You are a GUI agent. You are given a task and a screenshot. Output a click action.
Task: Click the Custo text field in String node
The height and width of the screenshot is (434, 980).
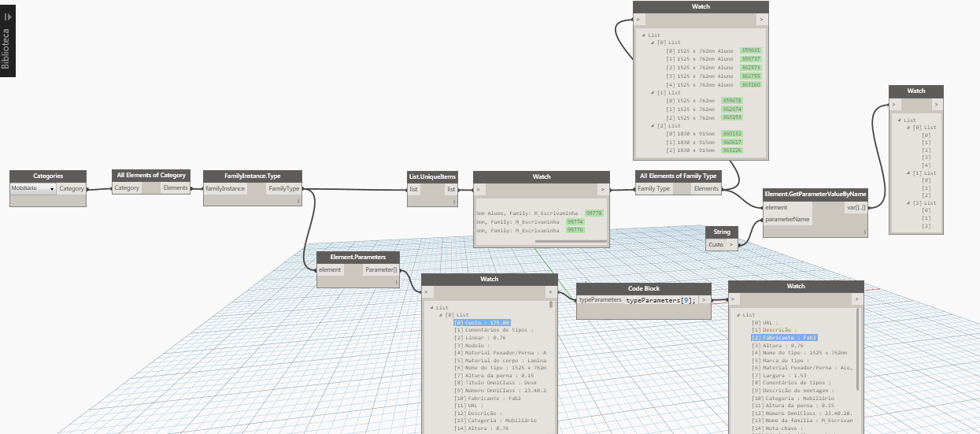click(716, 245)
